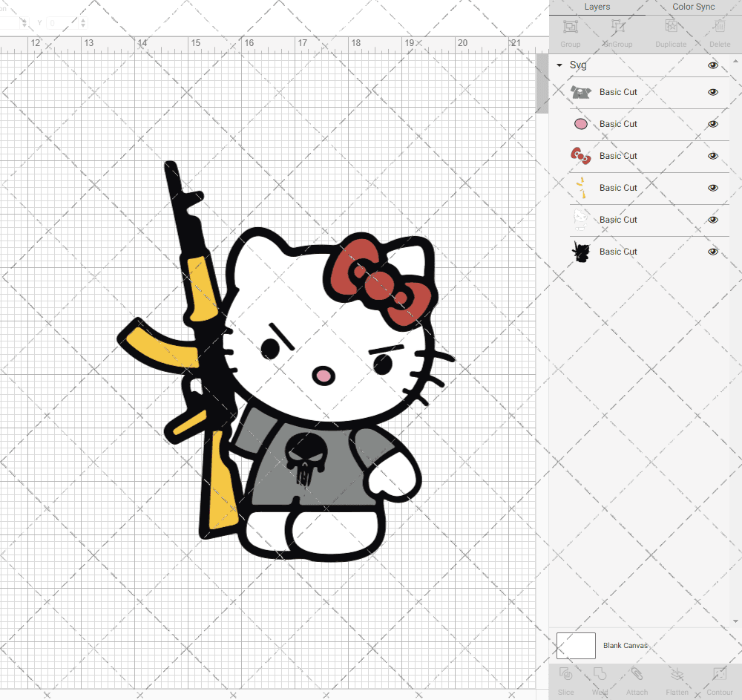Viewport: 742px width, 700px height.
Task: Click the Blank Canvas swatch
Action: [x=576, y=646]
